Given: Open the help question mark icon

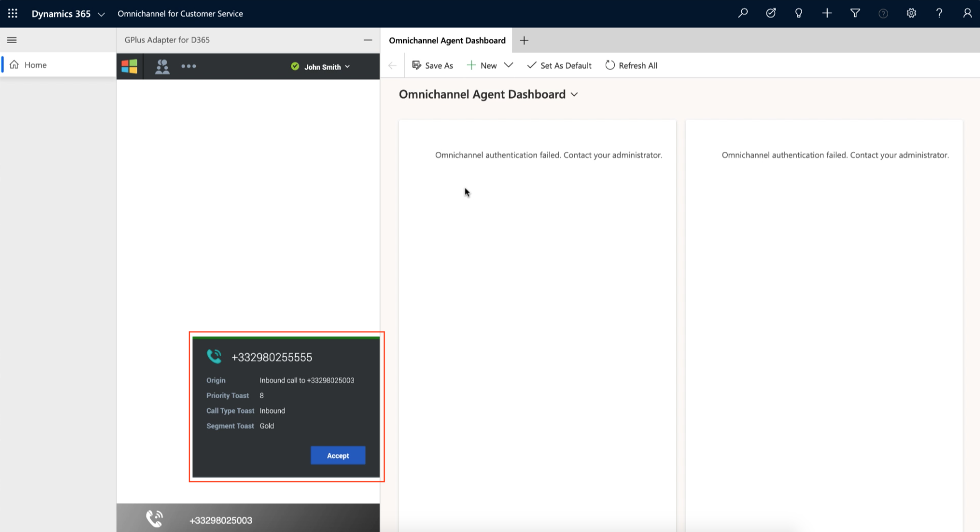Looking at the screenshot, I should [939, 13].
